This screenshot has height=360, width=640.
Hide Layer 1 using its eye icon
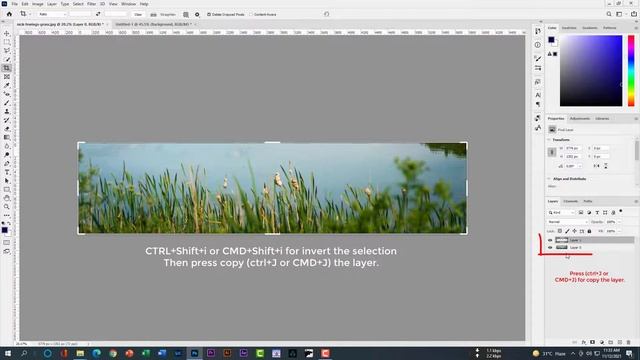(550, 240)
